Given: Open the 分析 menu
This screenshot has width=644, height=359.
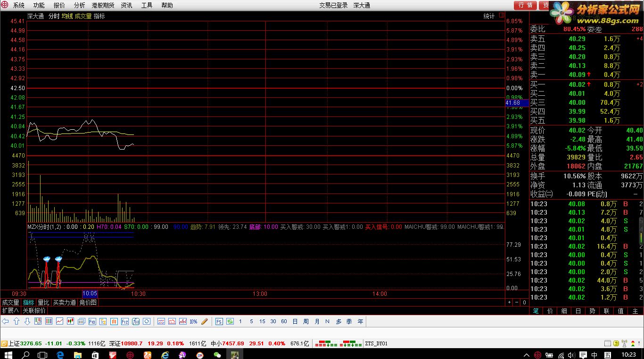Looking at the screenshot, I should (x=80, y=5).
